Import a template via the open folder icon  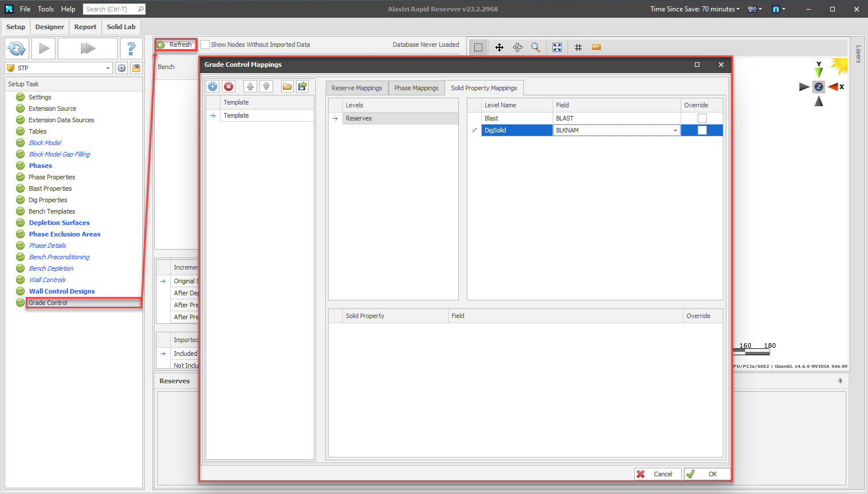(x=287, y=86)
